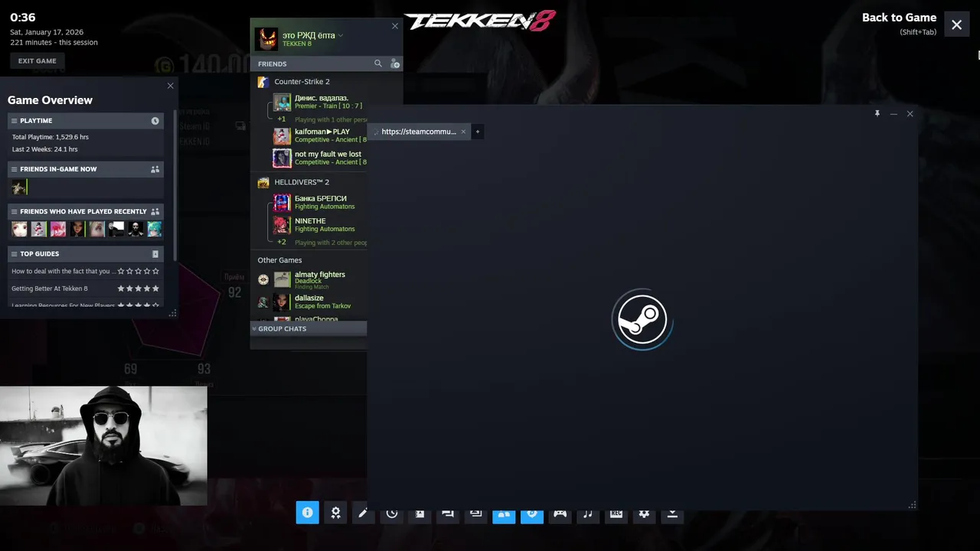This screenshot has height=551, width=980.
Task: Click the Escape from Tarkov icon beside dallasize
Action: [x=263, y=302]
